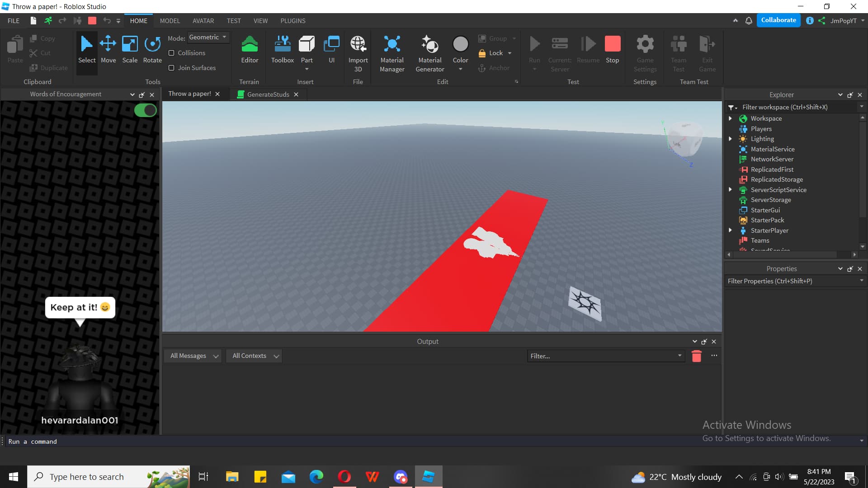The width and height of the screenshot is (868, 488).
Task: Switch off the Words of Encouragement toggle
Action: coord(145,110)
